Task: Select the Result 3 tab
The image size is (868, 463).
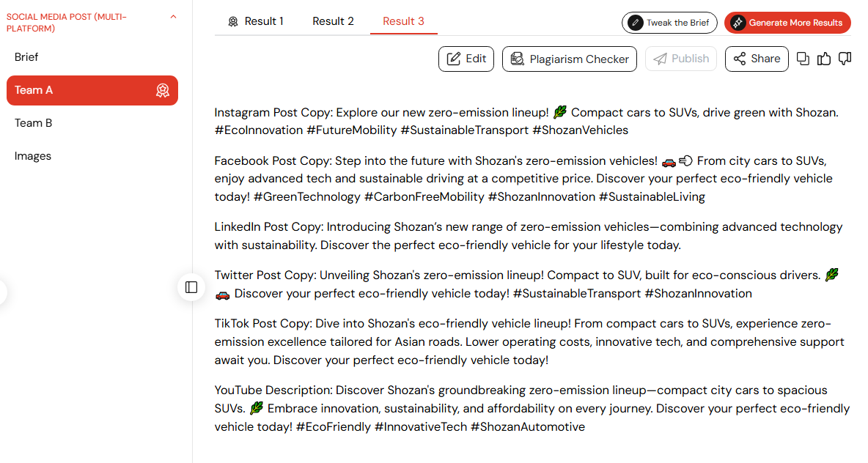Action: coord(403,21)
